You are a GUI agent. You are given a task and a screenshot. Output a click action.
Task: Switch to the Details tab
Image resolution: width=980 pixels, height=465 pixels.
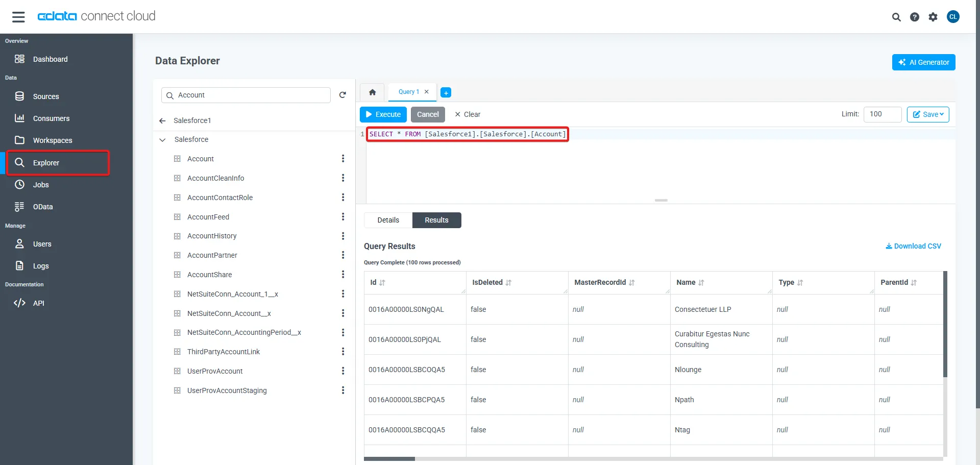click(388, 221)
